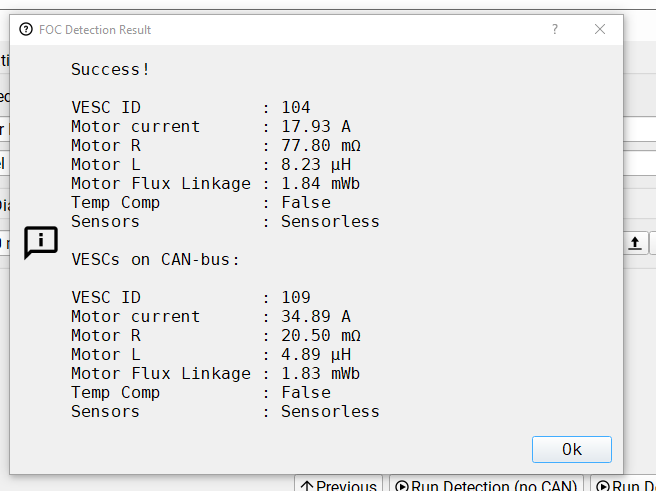Image resolution: width=656 pixels, height=491 pixels.
Task: Click the 17.93 A motor current value
Action: click(x=316, y=126)
